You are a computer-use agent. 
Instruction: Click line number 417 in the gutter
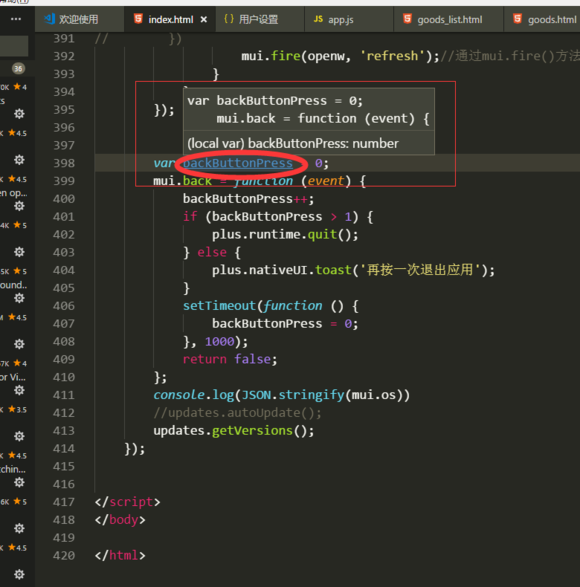click(x=64, y=502)
